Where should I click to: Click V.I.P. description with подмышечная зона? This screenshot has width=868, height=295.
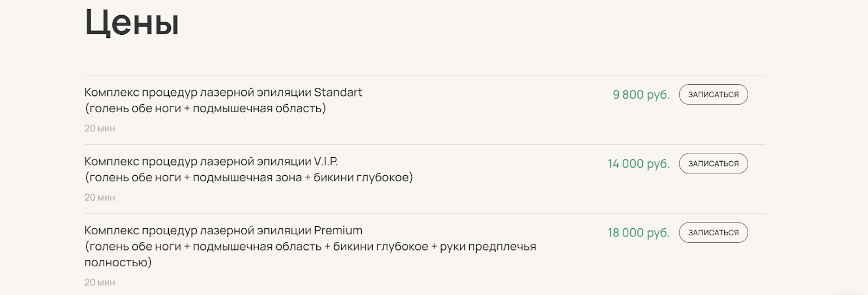pos(248,177)
